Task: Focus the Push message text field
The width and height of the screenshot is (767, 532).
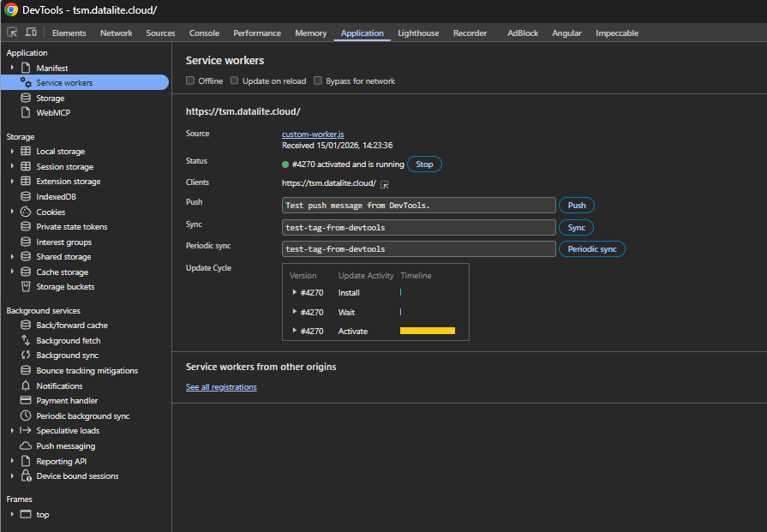Action: pyautogui.click(x=419, y=206)
